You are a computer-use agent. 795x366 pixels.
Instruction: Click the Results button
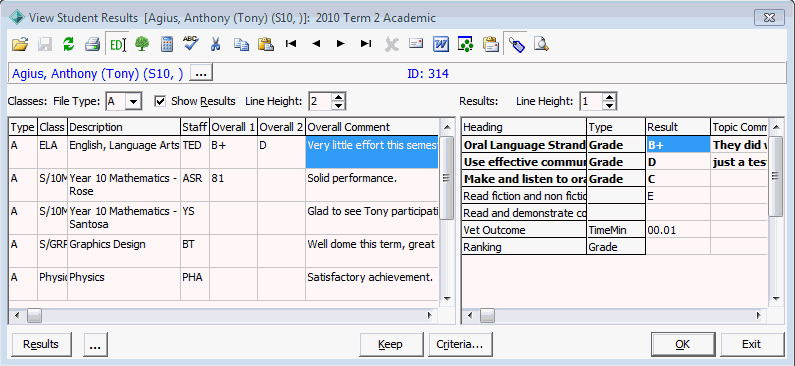[x=41, y=345]
